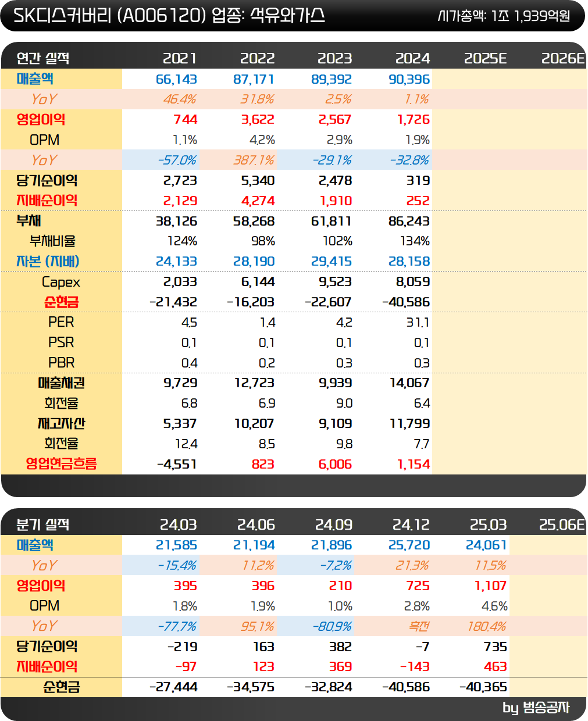Click the market cap text 1조 1,939억원
The image size is (588, 721).
530,16
